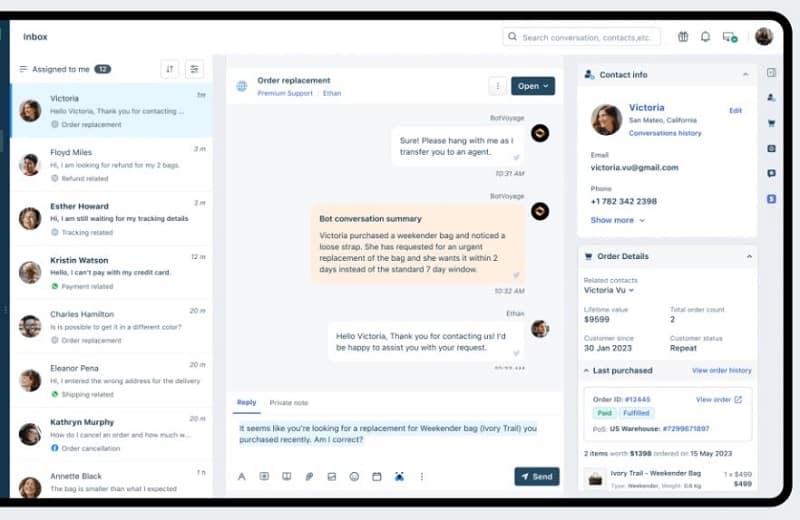
Task: Open the text formatting A icon
Action: pyautogui.click(x=241, y=476)
